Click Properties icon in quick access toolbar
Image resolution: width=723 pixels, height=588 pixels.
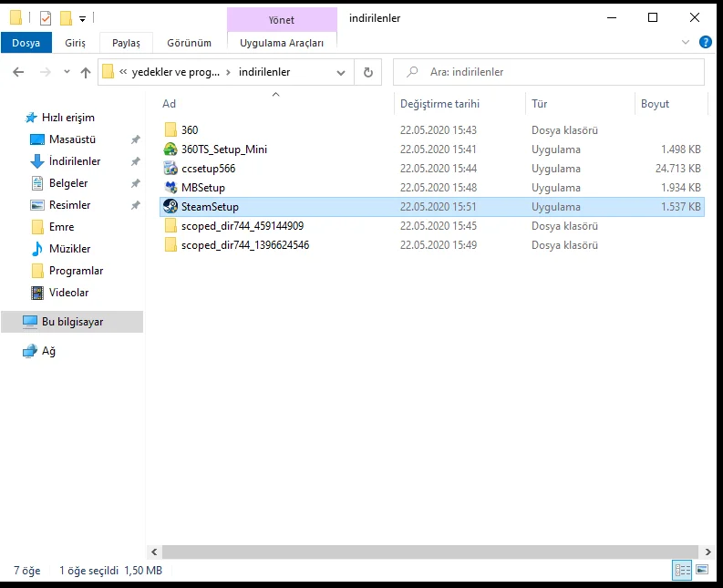(46, 18)
